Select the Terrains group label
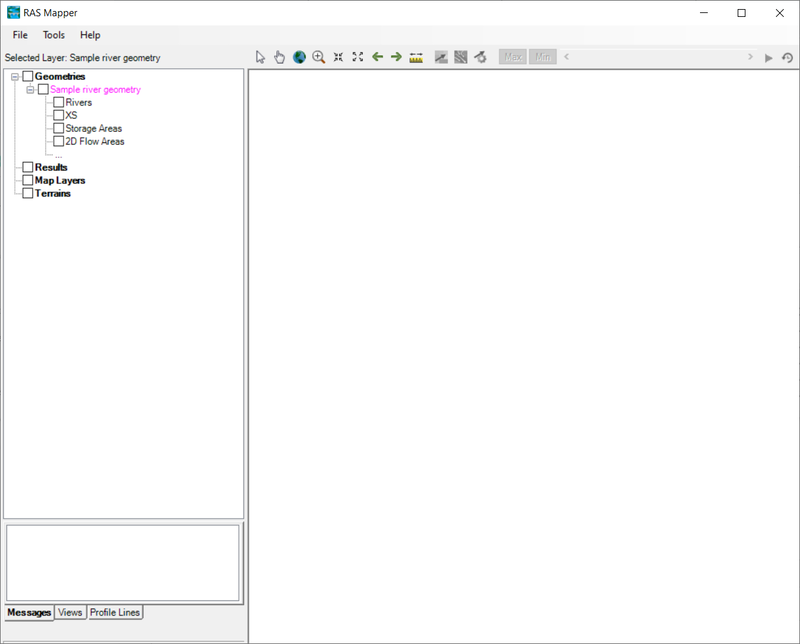This screenshot has height=644, width=800. pyautogui.click(x=53, y=193)
